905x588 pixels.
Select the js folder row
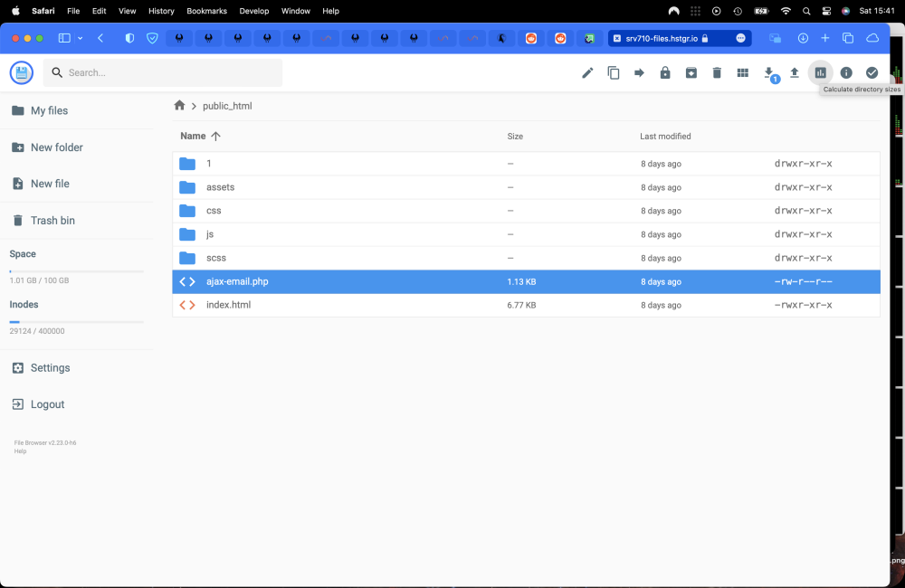click(x=526, y=234)
